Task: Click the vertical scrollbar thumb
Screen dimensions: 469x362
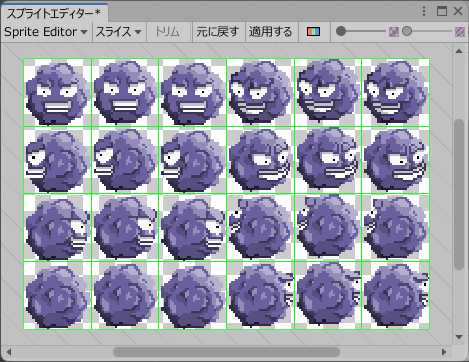Action: point(459,194)
